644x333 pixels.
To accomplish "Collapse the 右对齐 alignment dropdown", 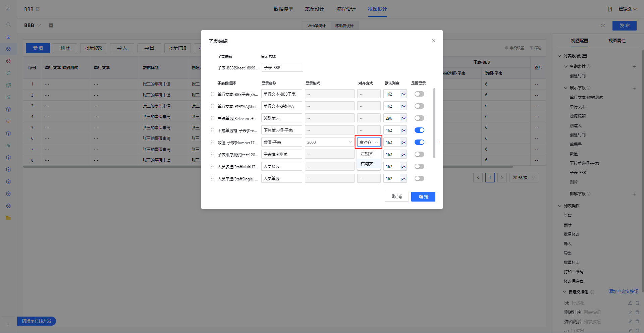I will pyautogui.click(x=369, y=143).
